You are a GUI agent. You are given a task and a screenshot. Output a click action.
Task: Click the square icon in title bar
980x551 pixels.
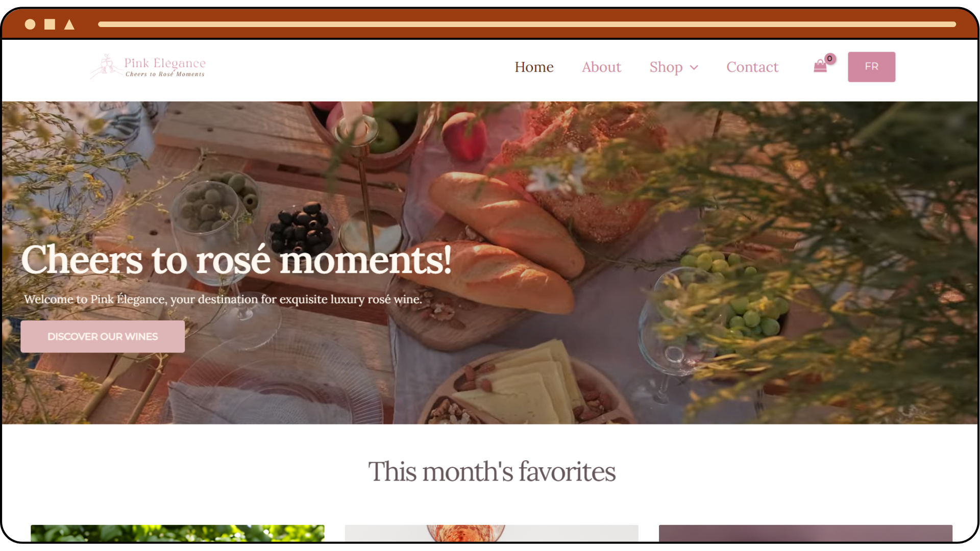50,24
